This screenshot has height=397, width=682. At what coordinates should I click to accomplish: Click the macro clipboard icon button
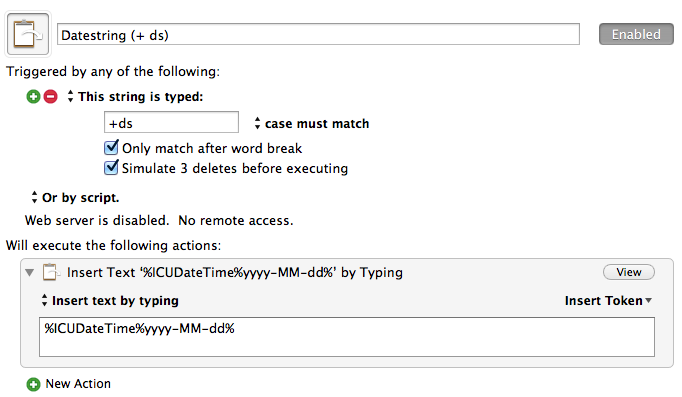[28, 34]
